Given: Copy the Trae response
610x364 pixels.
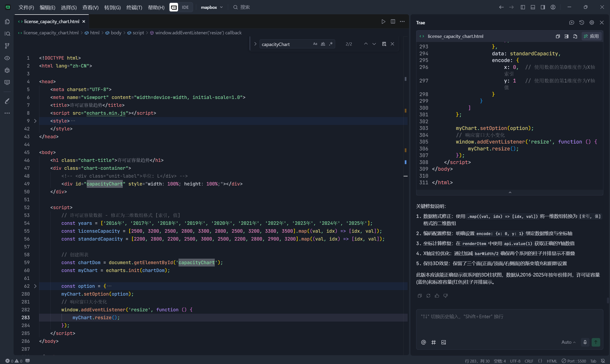Looking at the screenshot, I should coord(420,296).
